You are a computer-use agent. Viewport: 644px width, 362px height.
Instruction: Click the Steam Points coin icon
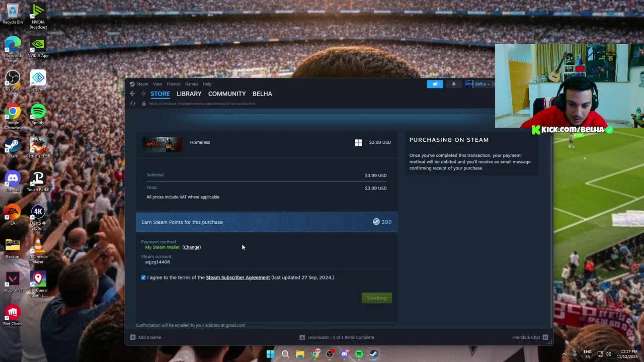tap(376, 222)
